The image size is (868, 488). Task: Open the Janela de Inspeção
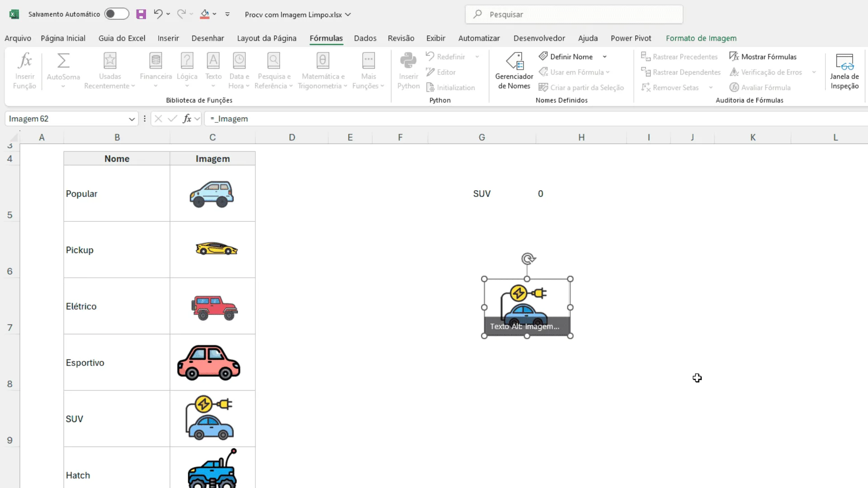pyautogui.click(x=844, y=71)
